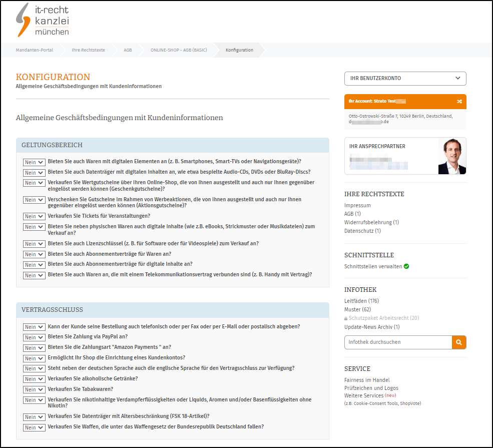Click the lock icon beside Schutzpaket Arbeitsrecht

pyautogui.click(x=346, y=318)
